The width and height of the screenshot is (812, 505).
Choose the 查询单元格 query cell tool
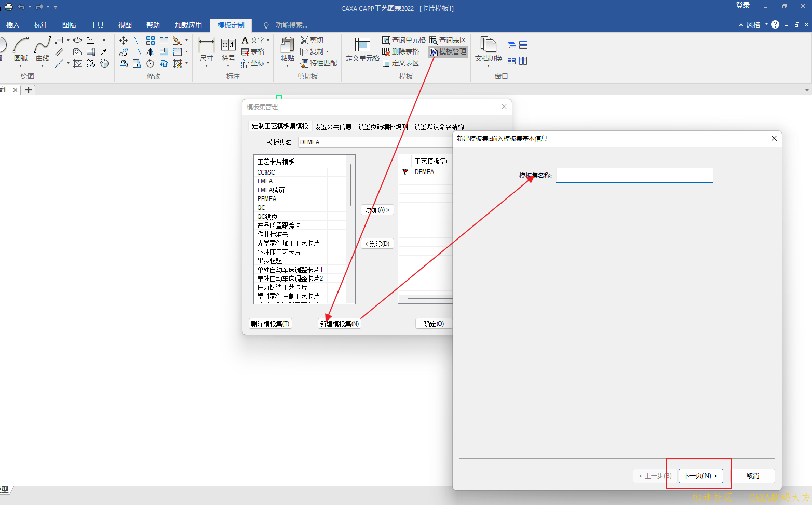click(386, 40)
